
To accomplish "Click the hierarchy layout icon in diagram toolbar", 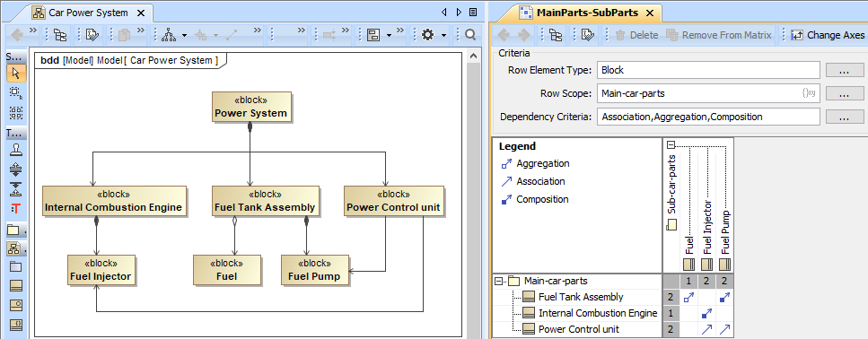I will click(x=169, y=35).
